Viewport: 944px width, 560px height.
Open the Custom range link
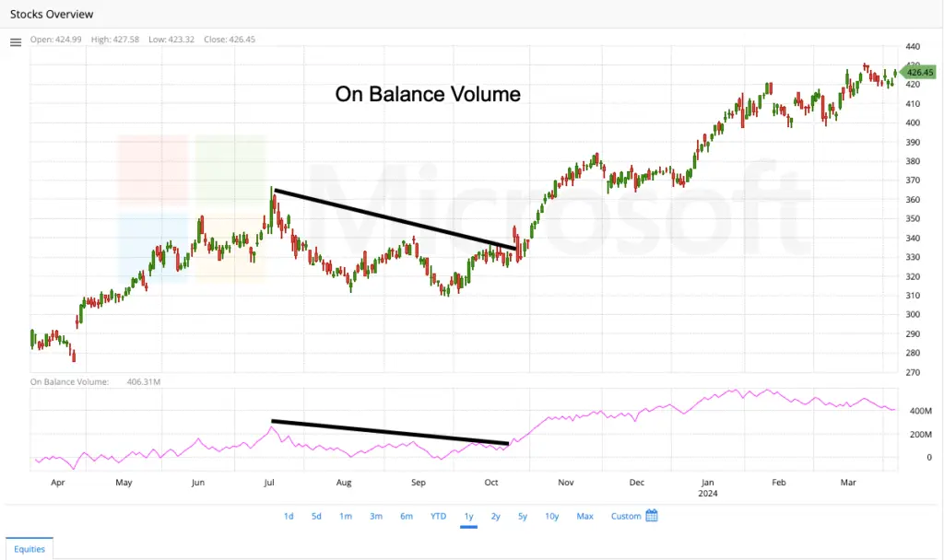[x=626, y=516]
